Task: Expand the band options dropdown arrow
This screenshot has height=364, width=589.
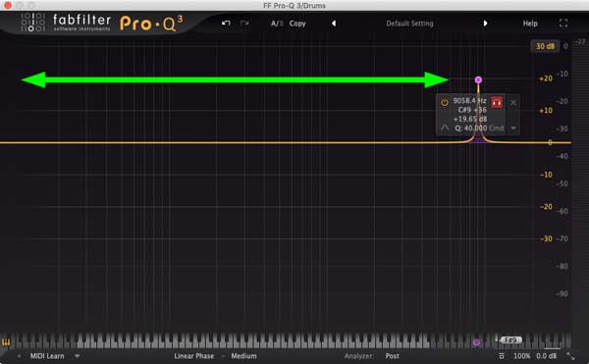Action: (x=513, y=128)
